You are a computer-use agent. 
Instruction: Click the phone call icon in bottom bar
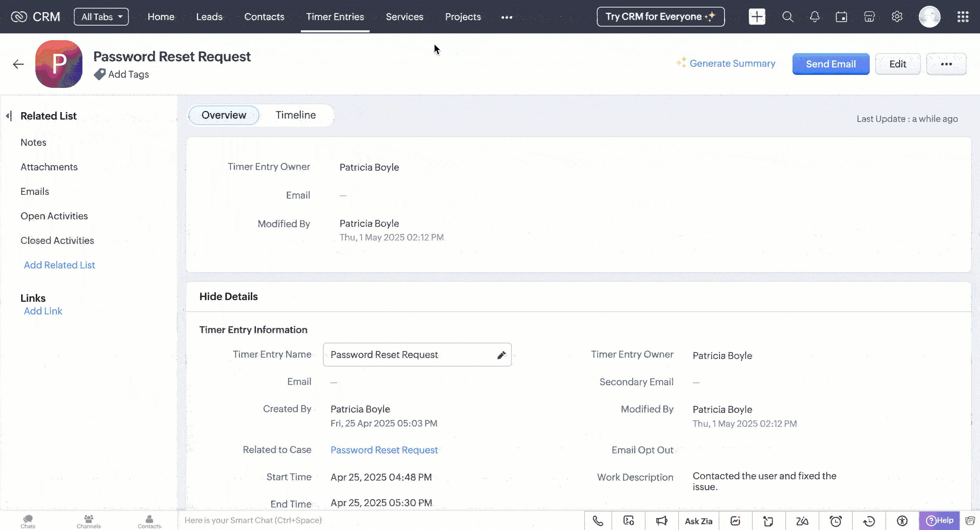click(598, 520)
